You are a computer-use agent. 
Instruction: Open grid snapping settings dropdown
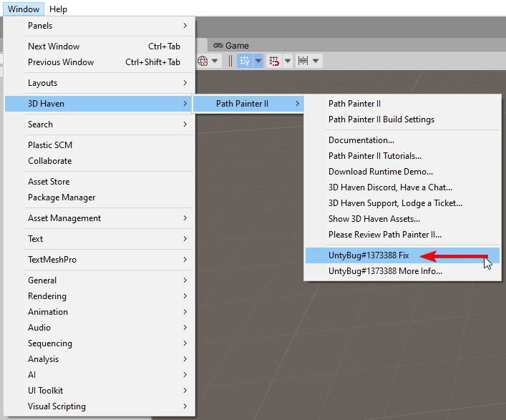pyautogui.click(x=288, y=61)
